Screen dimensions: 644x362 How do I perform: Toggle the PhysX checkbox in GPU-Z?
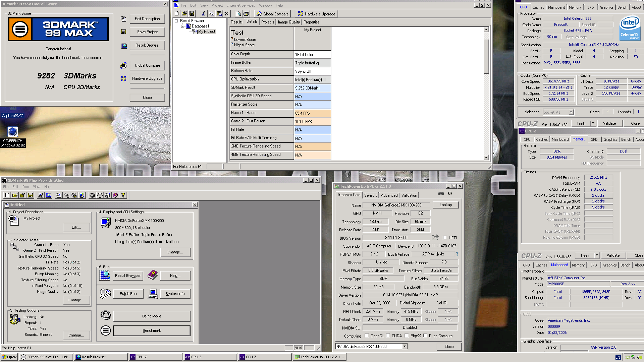click(407, 336)
